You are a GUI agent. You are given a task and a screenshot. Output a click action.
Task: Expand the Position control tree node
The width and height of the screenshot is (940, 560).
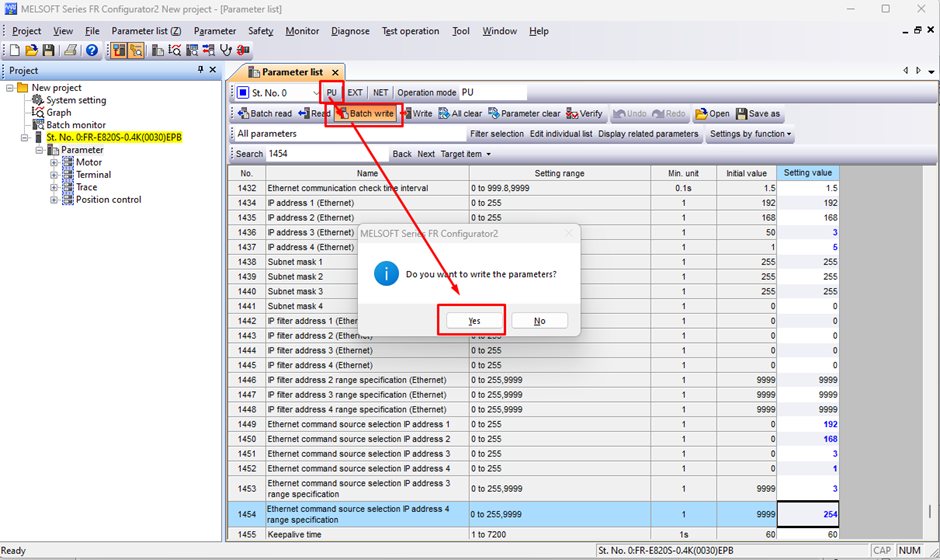click(54, 200)
